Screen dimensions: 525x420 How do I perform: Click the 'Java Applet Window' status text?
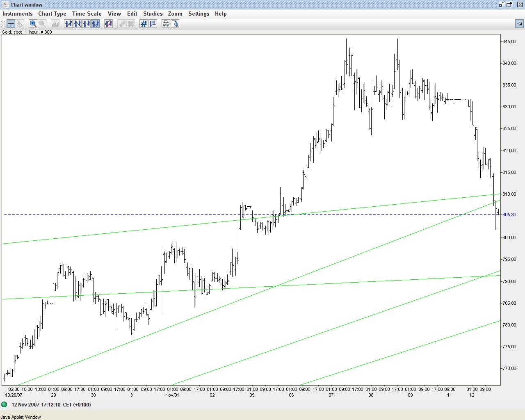[21, 417]
